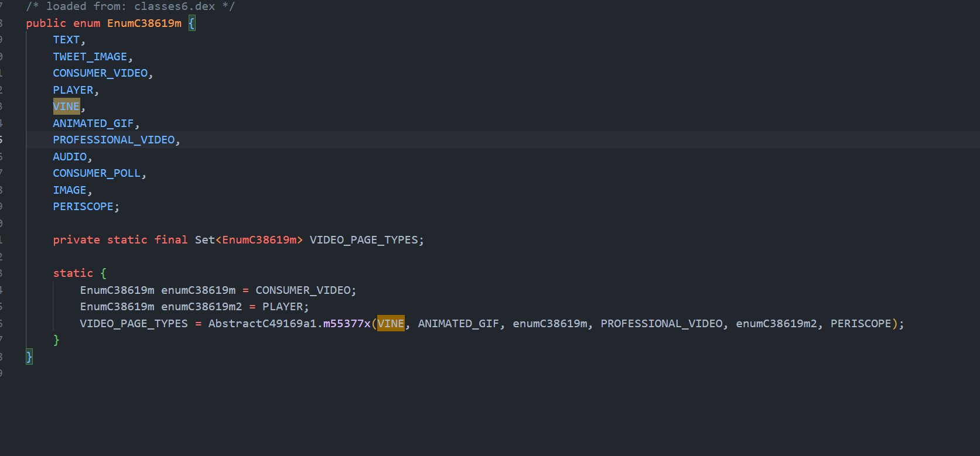Screen dimensions: 980x456
Task: Click the ANIMATED_GIF argument in m55377x
Action: [x=459, y=324]
